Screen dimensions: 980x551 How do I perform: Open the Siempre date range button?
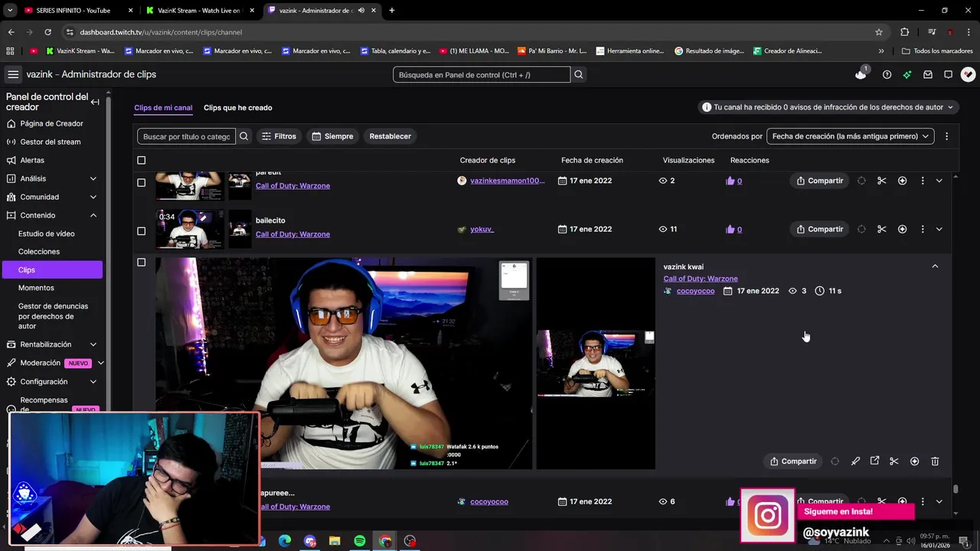(x=332, y=136)
